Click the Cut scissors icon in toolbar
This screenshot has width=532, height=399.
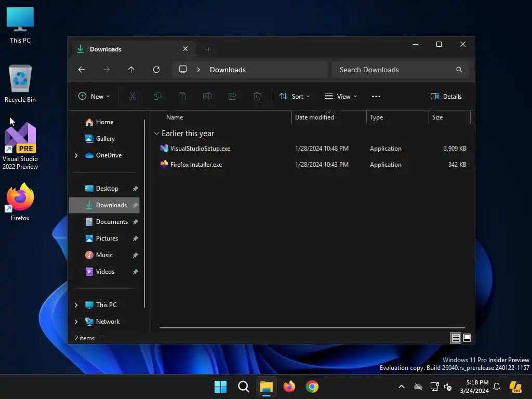click(x=132, y=96)
